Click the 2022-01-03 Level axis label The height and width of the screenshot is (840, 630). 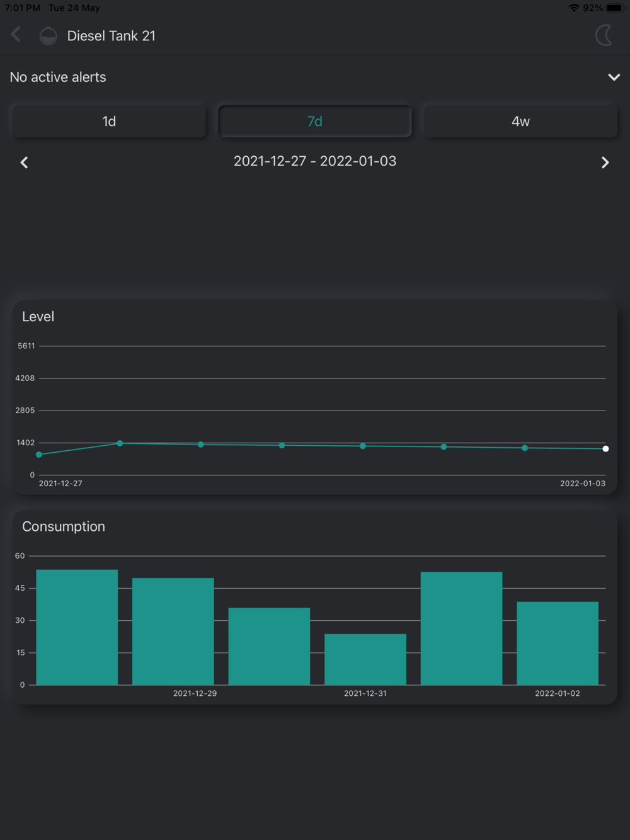tap(583, 484)
